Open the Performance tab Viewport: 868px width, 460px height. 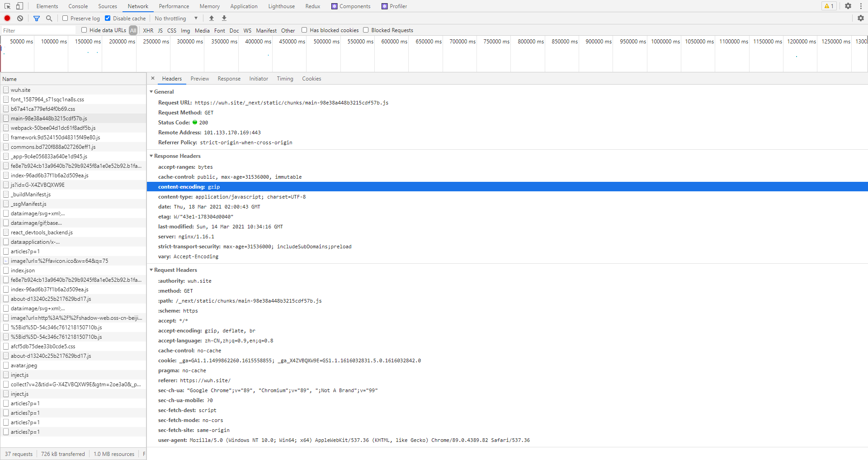(174, 6)
